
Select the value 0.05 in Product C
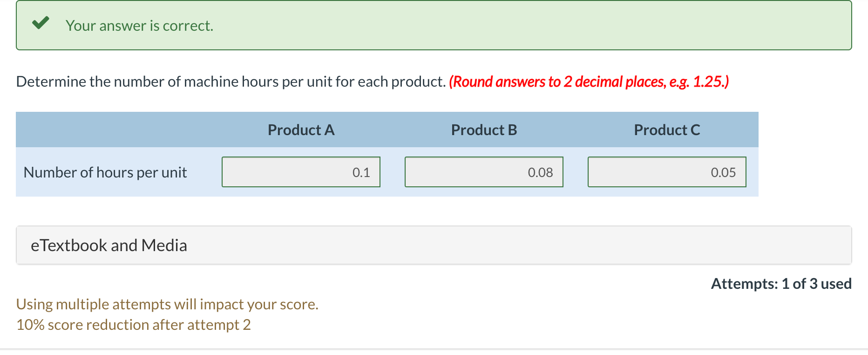(x=723, y=172)
